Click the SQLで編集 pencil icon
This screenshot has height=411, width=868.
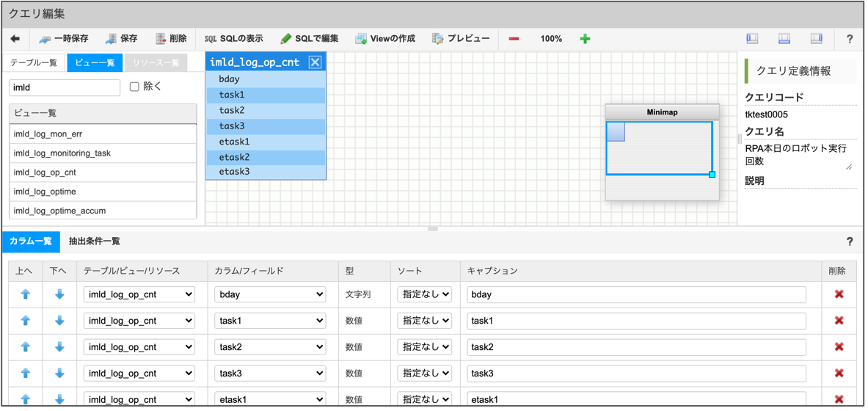coord(285,39)
